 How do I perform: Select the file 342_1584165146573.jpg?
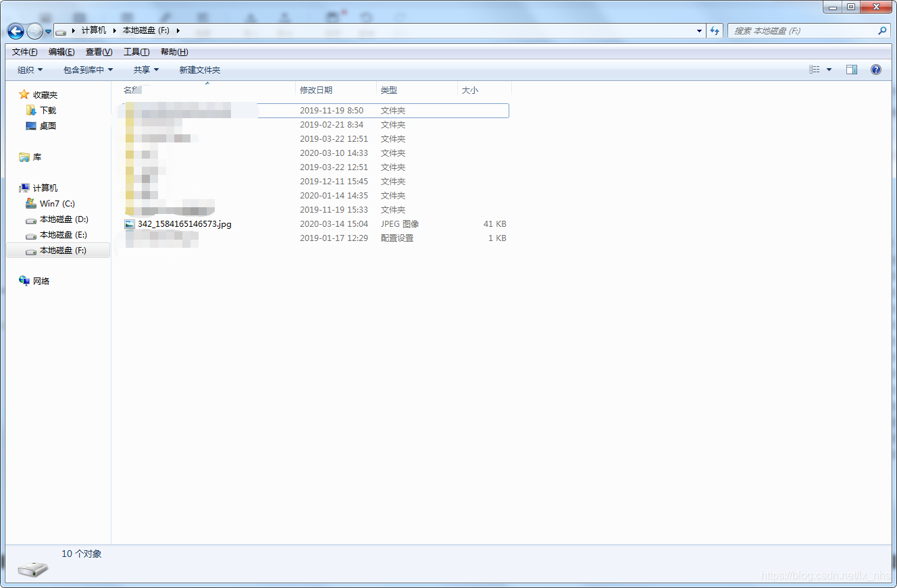coord(184,223)
